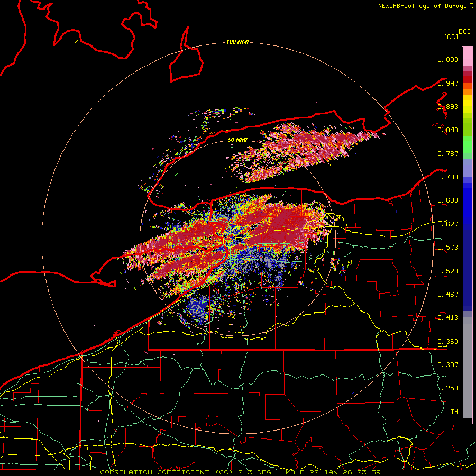The image size is (476, 476).
Task: Click the 0.893 scale value
Action: pyautogui.click(x=448, y=106)
